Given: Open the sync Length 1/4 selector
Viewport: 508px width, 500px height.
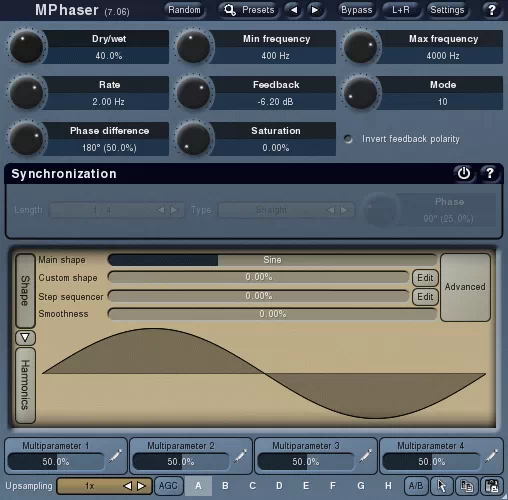Looking at the screenshot, I should (116, 210).
